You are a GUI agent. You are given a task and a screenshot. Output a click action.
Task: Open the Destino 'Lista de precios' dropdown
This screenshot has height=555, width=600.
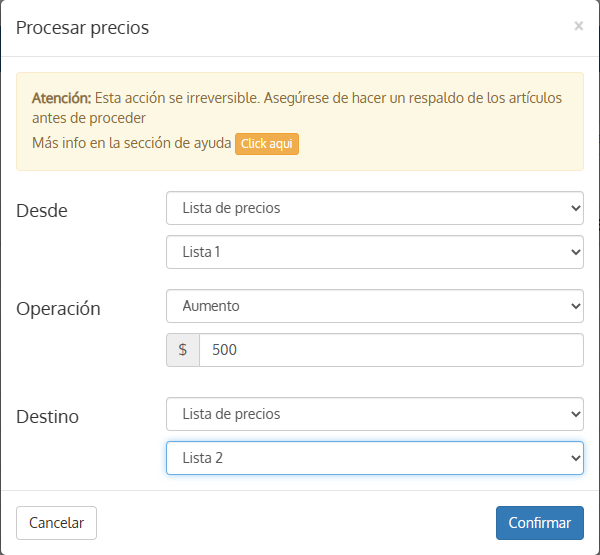pyautogui.click(x=375, y=414)
